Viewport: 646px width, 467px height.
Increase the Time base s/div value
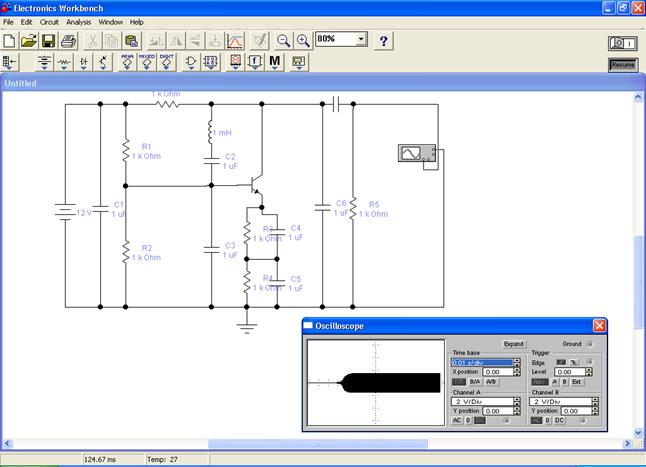517,359
